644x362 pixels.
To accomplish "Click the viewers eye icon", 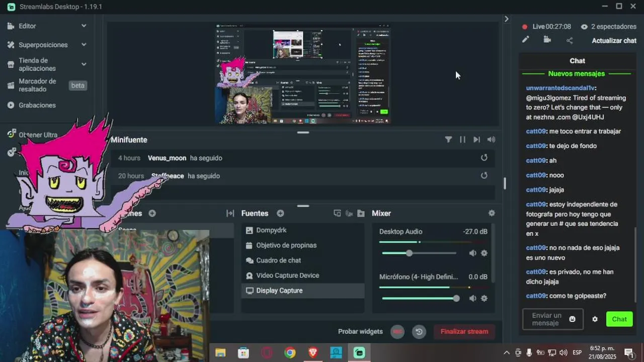I will click(x=584, y=27).
